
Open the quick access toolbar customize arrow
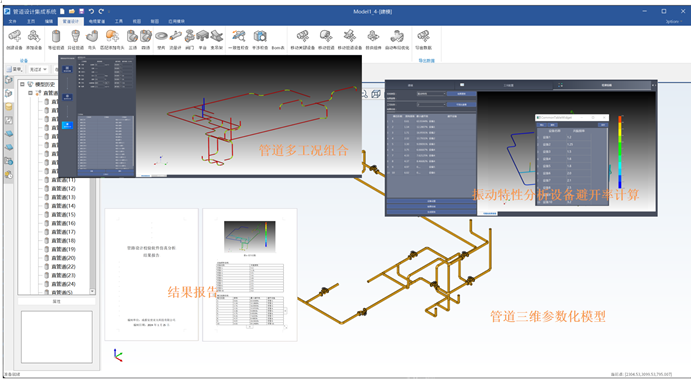point(109,12)
